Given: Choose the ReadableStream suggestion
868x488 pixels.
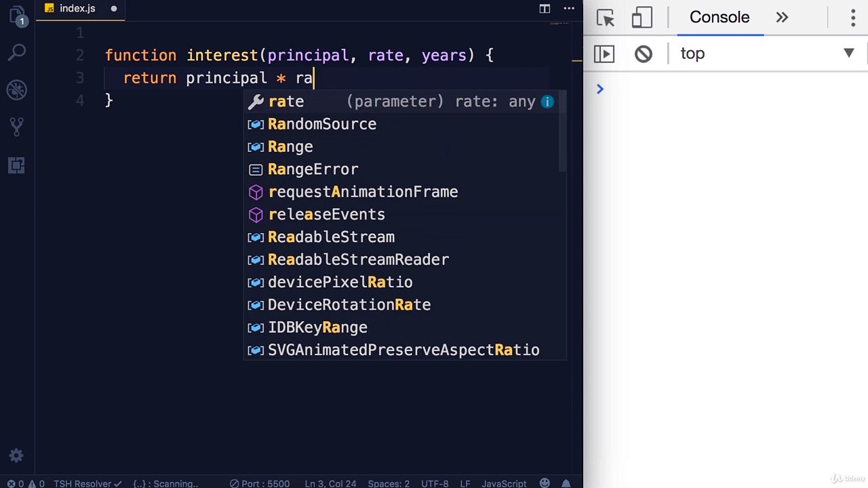Looking at the screenshot, I should pos(401,237).
